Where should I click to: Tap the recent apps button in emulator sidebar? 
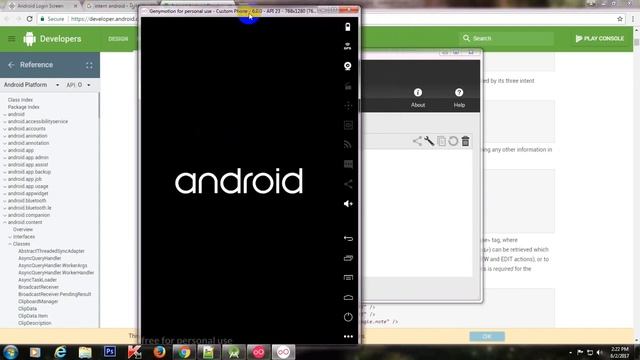pos(348,258)
